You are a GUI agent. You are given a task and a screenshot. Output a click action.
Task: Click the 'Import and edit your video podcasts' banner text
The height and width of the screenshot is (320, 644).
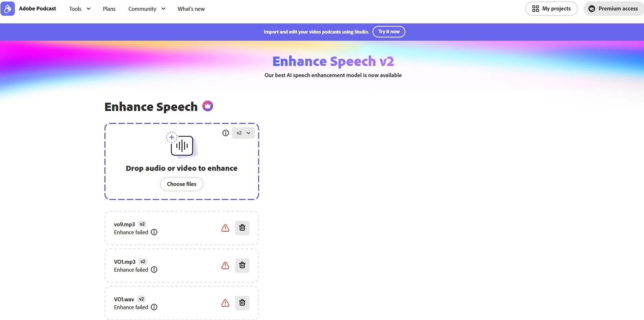click(316, 32)
